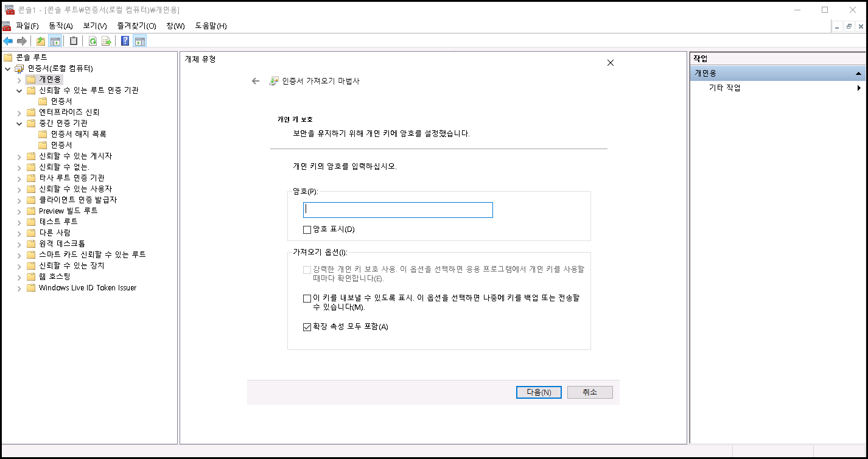
Task: Enable the 암호 표시(D) checkbox
Action: (x=307, y=229)
